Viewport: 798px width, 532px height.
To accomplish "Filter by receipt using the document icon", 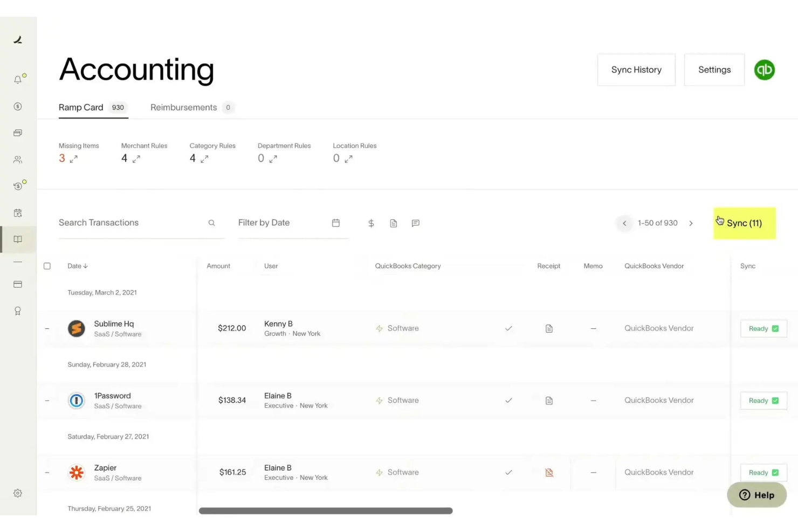I will (393, 223).
